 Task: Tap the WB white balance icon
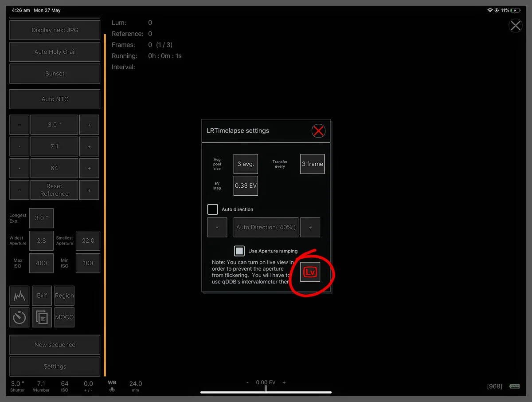112,386
